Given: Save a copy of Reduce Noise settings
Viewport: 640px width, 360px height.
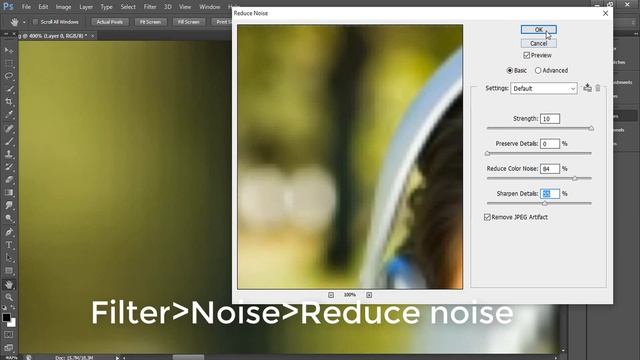Looking at the screenshot, I should click(x=587, y=88).
